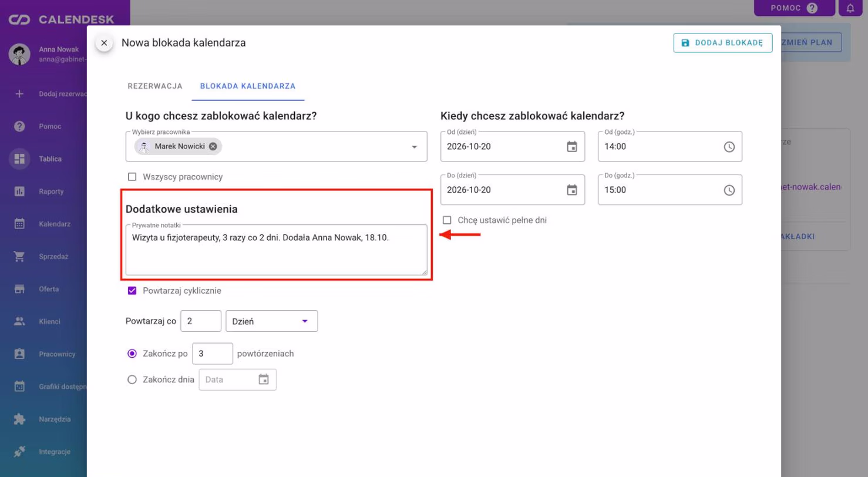Expand the Wybierz pracownika dropdown arrow
Screen dimensions: 868x477
pos(414,147)
